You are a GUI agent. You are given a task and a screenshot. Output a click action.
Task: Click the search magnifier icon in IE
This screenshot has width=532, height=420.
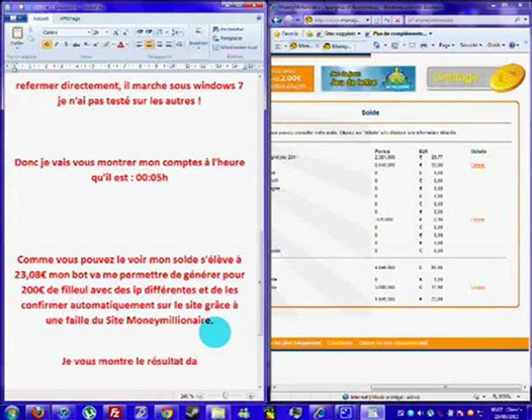(517, 20)
